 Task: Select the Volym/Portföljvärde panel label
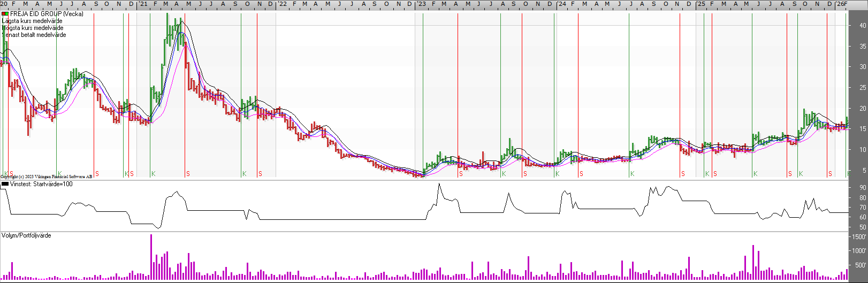click(x=26, y=235)
